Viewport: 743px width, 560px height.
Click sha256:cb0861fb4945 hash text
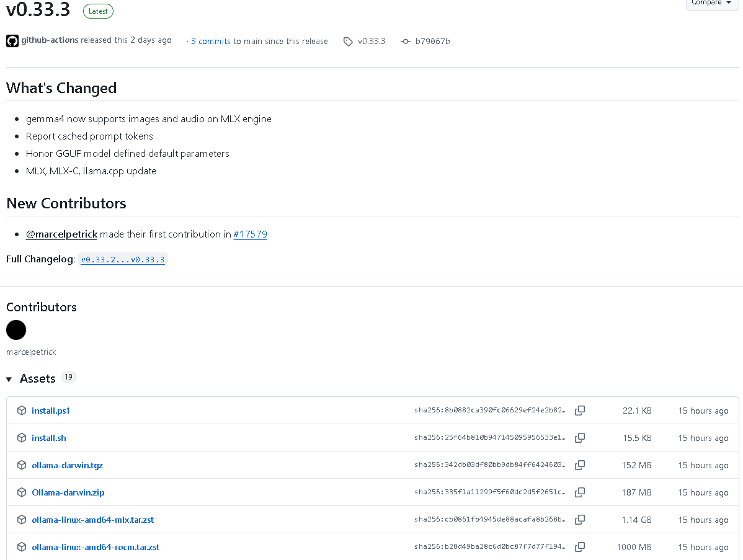(490, 519)
